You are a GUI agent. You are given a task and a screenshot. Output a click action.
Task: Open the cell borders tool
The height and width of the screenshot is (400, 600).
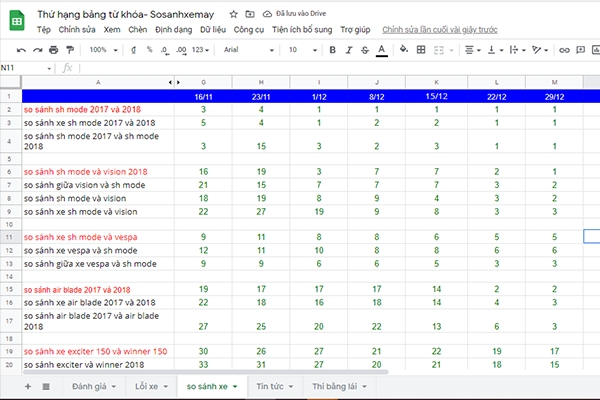421,49
